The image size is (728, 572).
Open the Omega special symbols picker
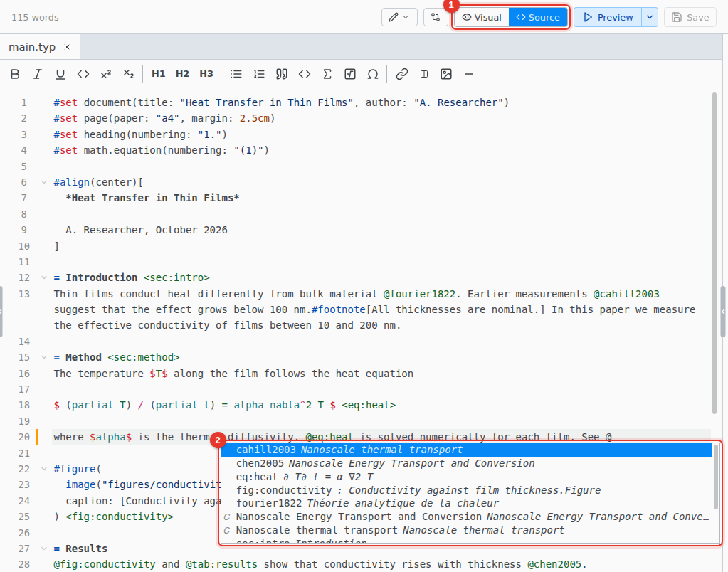[373, 74]
